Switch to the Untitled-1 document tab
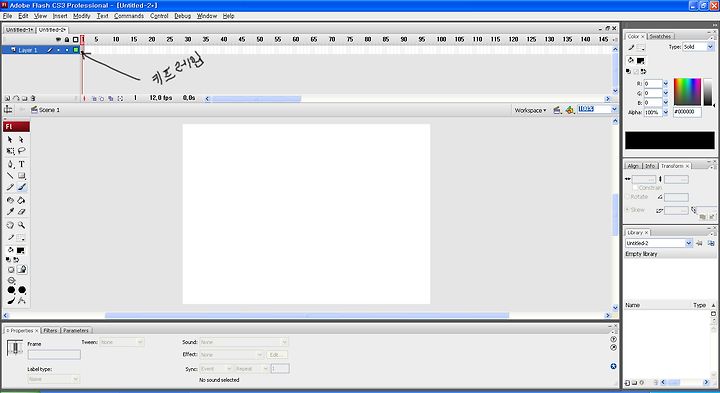 coord(19,29)
